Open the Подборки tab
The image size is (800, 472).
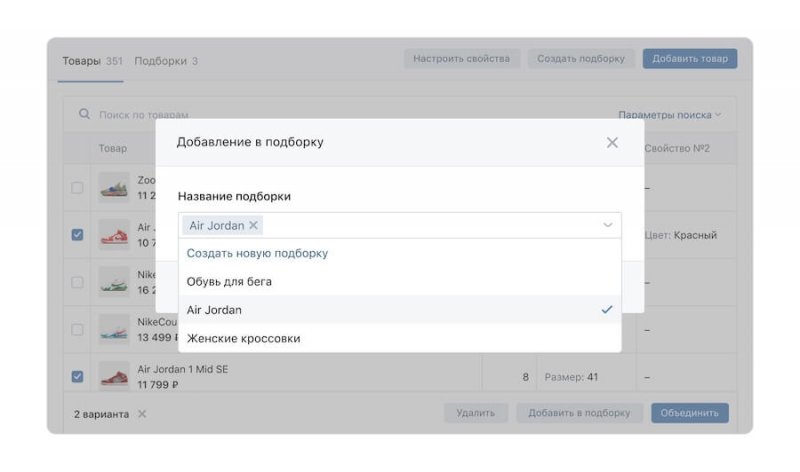(x=160, y=60)
